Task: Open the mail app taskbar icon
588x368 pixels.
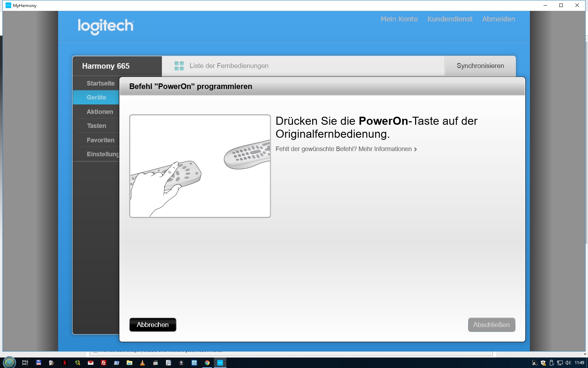Action: (x=91, y=363)
